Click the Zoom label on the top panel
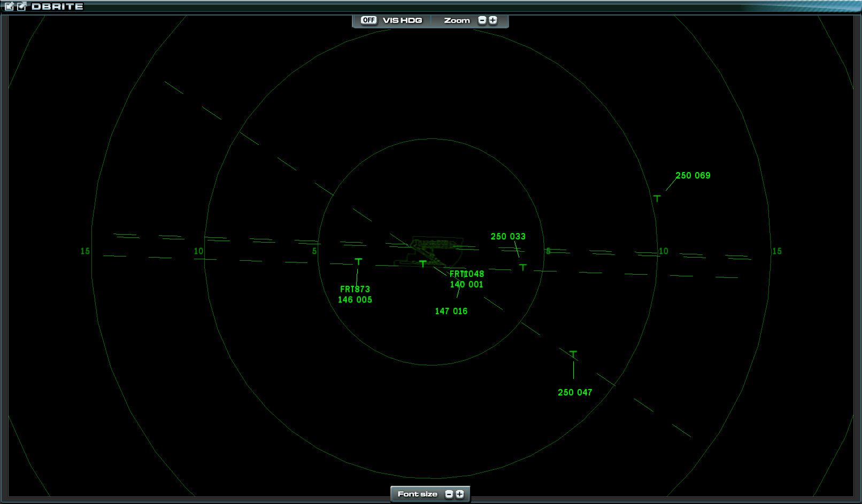 [457, 20]
